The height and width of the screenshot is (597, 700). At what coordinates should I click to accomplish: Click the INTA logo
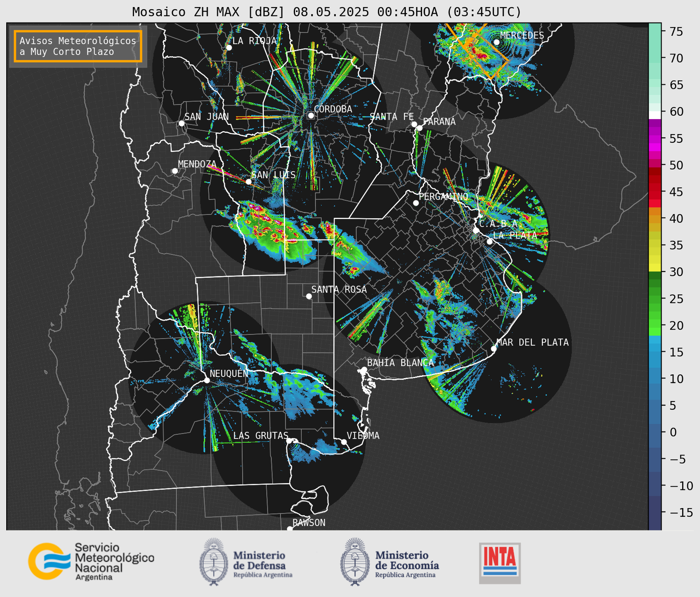point(500,563)
